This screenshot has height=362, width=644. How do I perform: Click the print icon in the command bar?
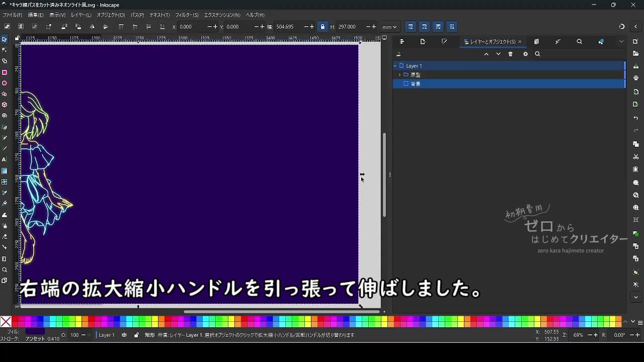coord(636,78)
